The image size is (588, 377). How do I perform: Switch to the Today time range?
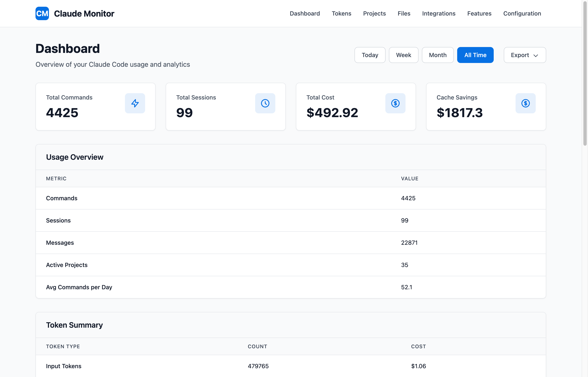tap(370, 55)
